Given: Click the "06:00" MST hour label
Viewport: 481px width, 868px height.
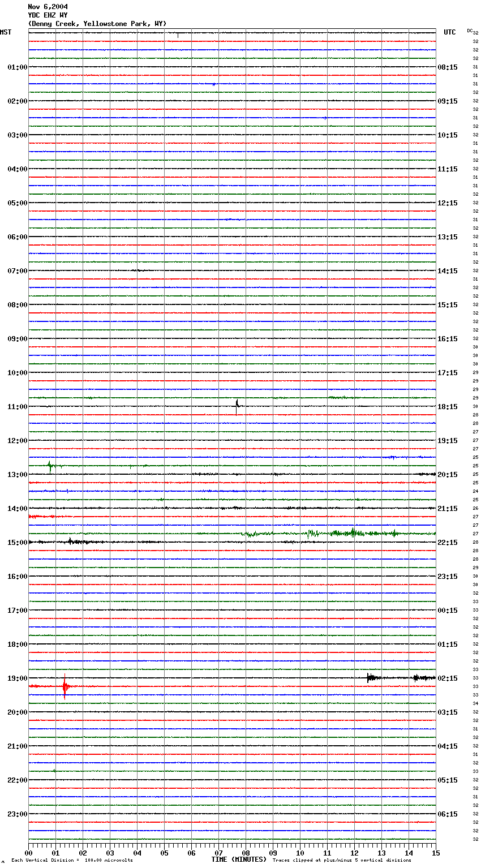Looking at the screenshot, I should tap(18, 237).
